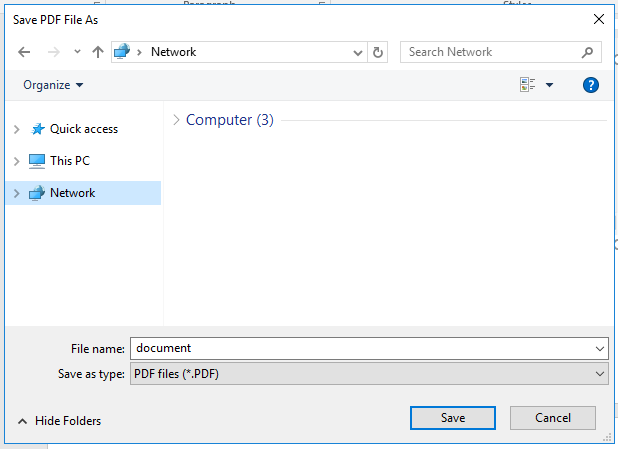Click the Back navigation arrow
This screenshot has width=618, height=449.
pyautogui.click(x=24, y=52)
